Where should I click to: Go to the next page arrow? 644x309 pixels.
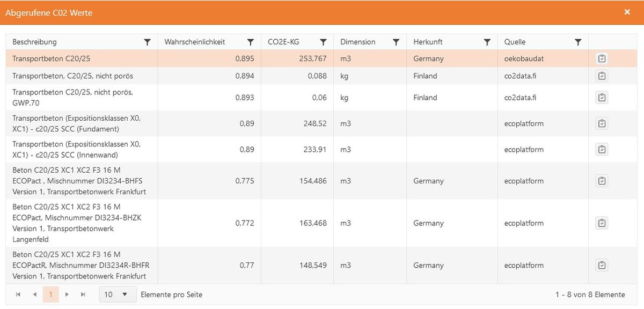(67, 295)
